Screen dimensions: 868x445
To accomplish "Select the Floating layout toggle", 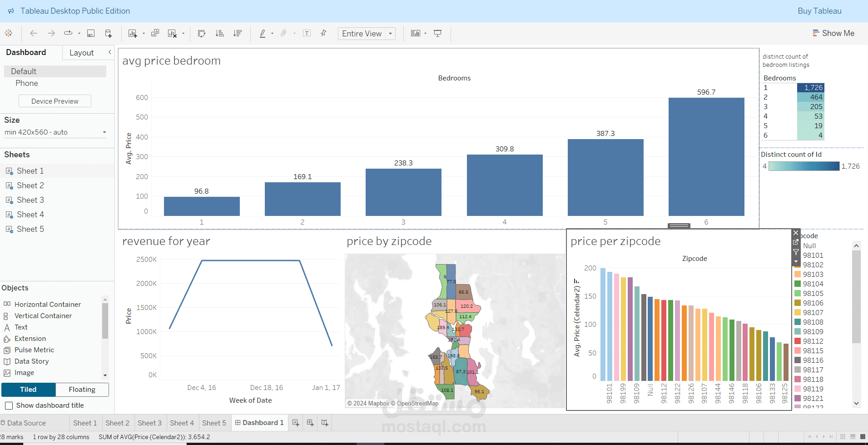I will click(x=82, y=390).
